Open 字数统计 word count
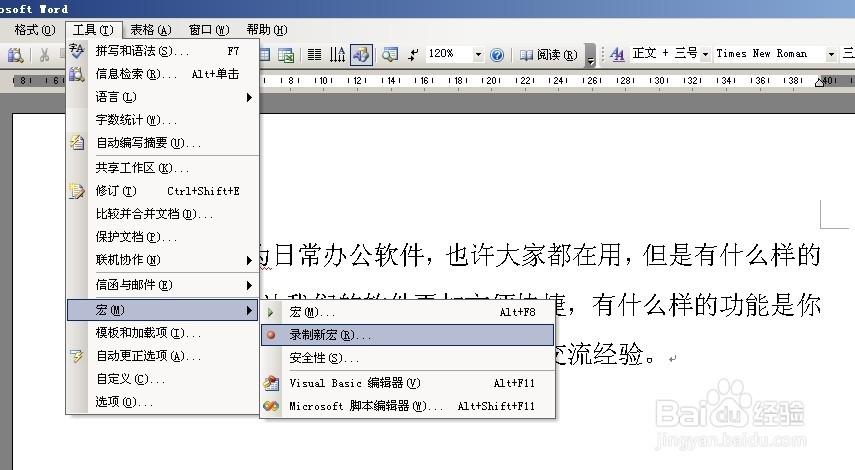Image resolution: width=855 pixels, height=470 pixels. [x=162, y=120]
